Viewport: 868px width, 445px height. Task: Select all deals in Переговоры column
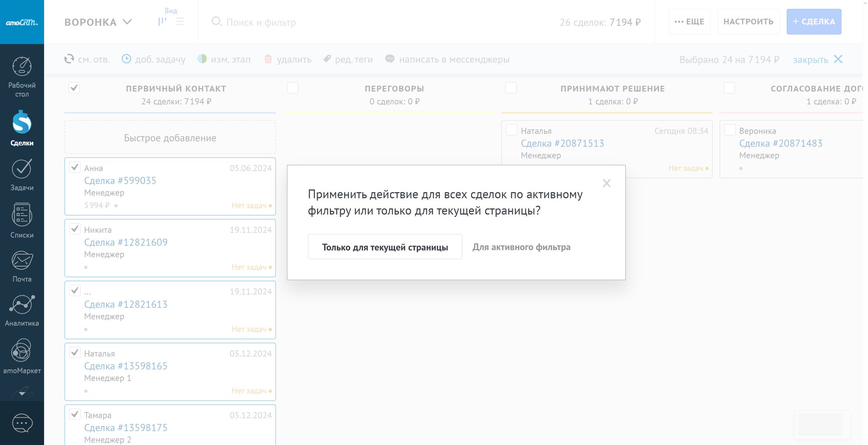[293, 88]
